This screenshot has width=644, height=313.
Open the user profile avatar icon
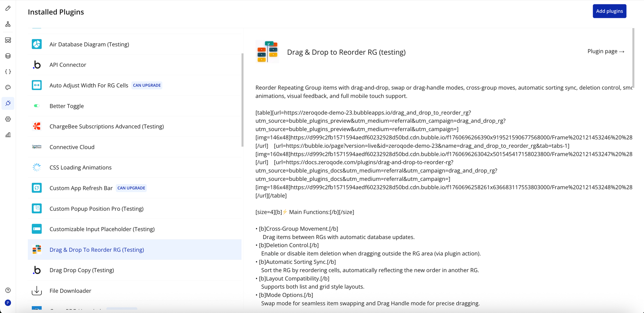(x=8, y=303)
